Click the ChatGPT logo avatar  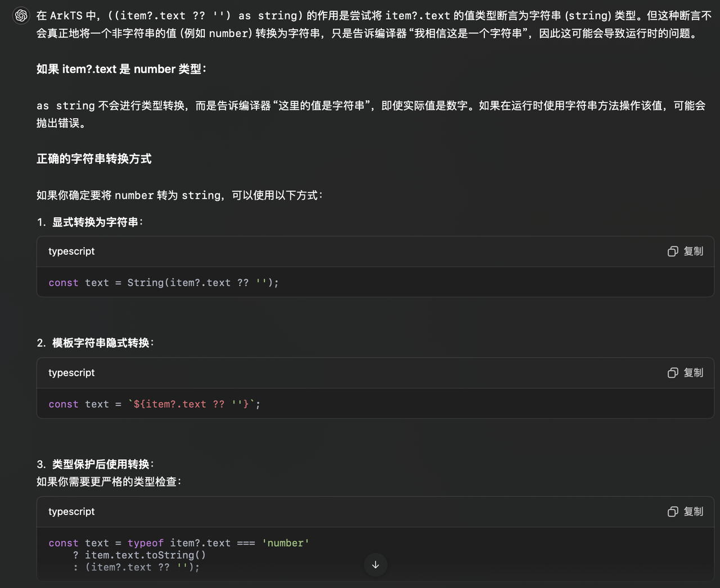pos(21,15)
